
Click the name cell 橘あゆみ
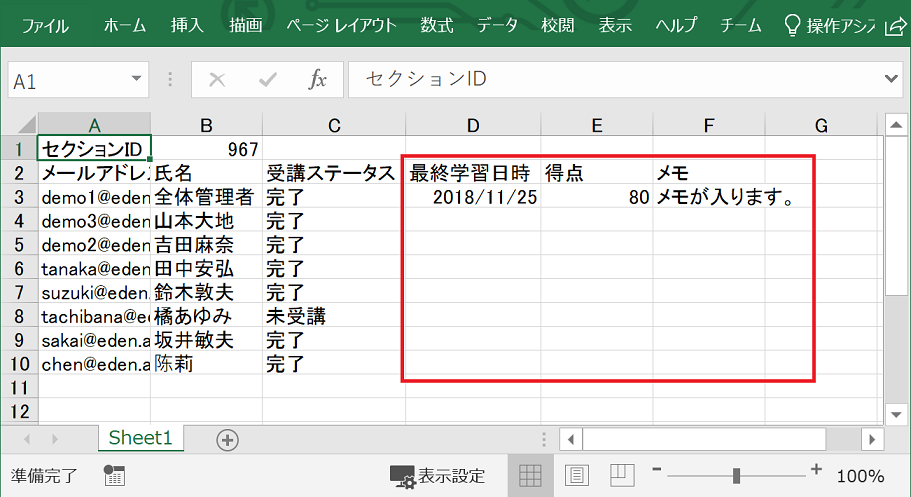(206, 316)
